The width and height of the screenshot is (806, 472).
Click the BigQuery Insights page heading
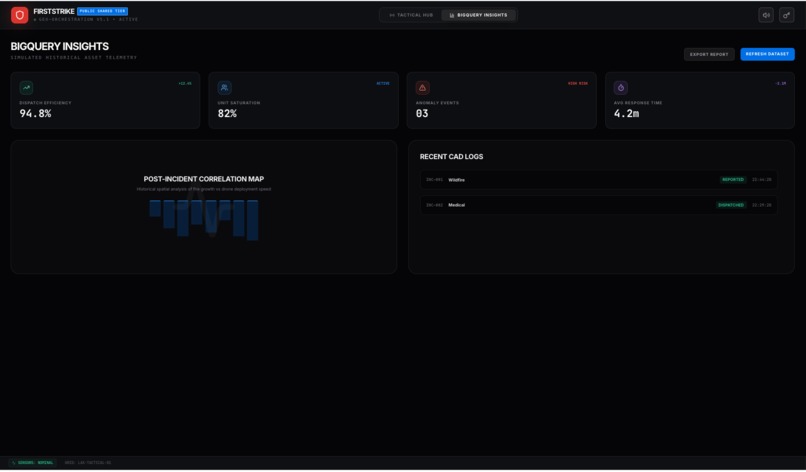[60, 46]
